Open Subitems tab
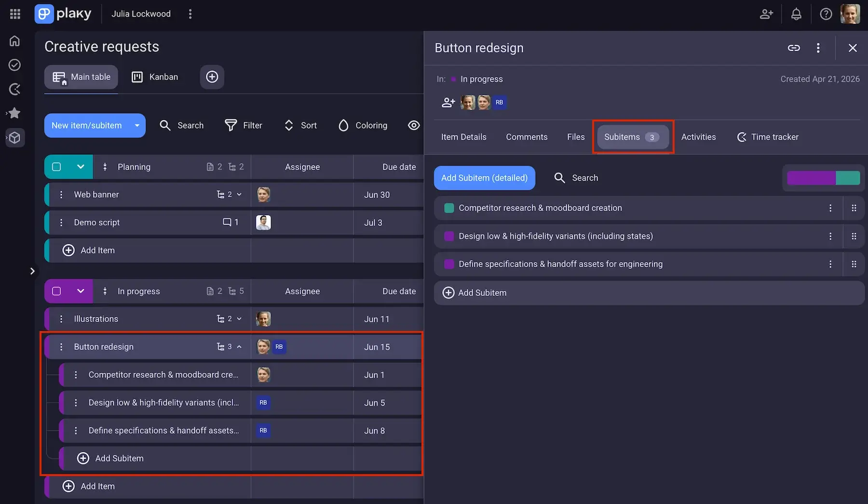 [x=633, y=137]
